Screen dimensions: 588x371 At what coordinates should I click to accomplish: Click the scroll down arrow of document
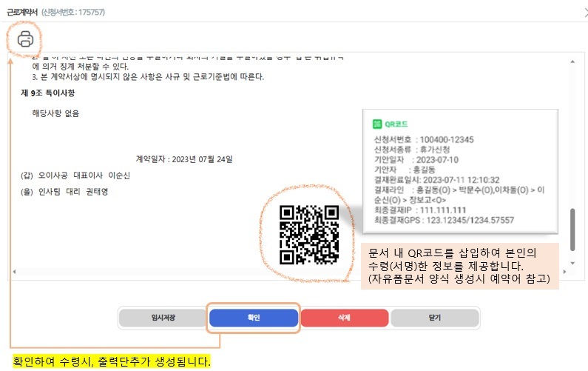572,263
